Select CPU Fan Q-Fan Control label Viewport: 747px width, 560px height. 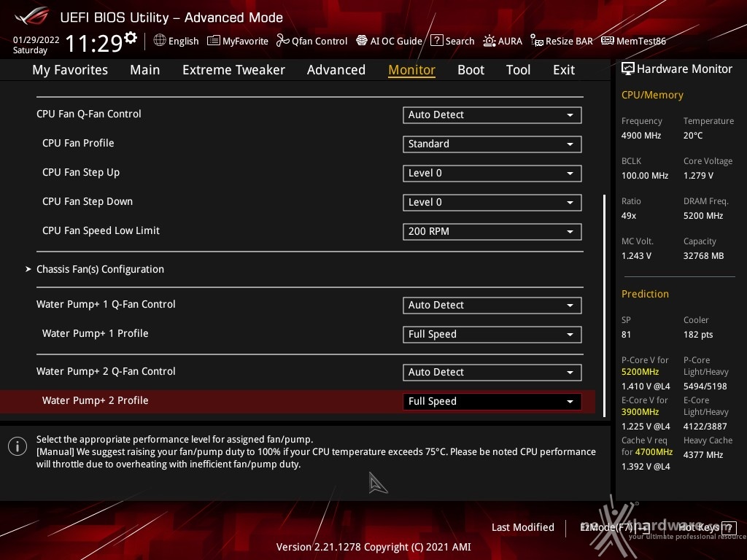tap(88, 114)
